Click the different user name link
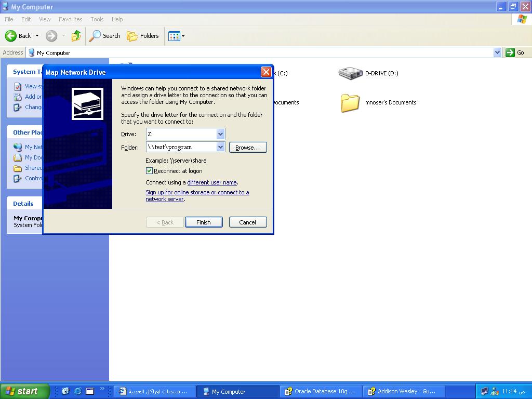 (x=212, y=182)
